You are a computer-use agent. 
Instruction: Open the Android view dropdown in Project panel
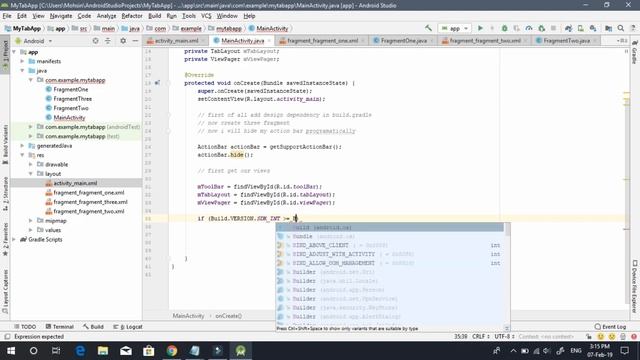[x=34, y=41]
